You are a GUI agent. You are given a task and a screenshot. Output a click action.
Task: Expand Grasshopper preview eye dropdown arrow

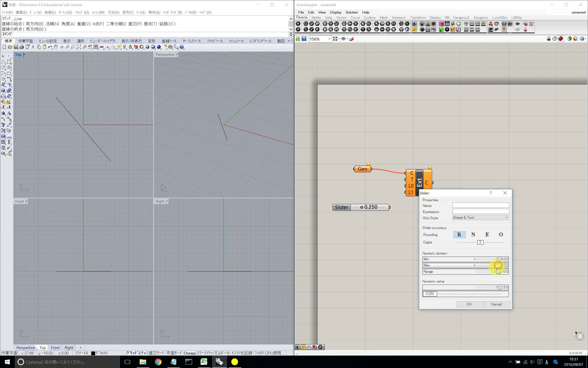click(347, 39)
